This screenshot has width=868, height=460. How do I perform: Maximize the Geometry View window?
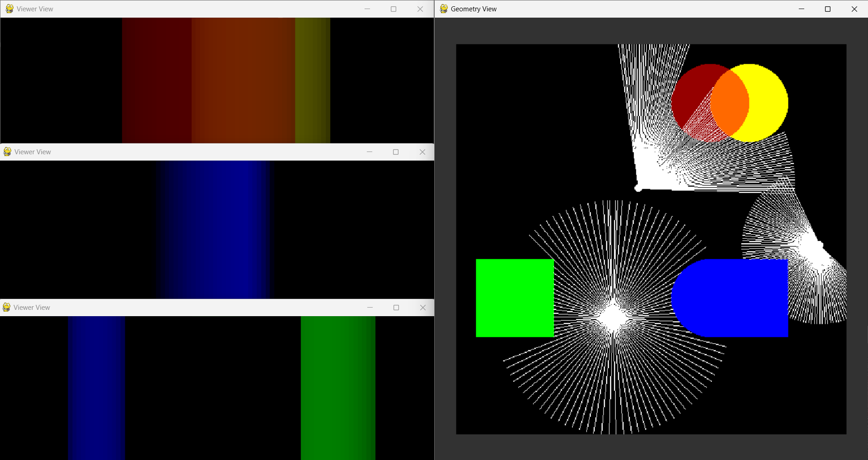pyautogui.click(x=828, y=9)
